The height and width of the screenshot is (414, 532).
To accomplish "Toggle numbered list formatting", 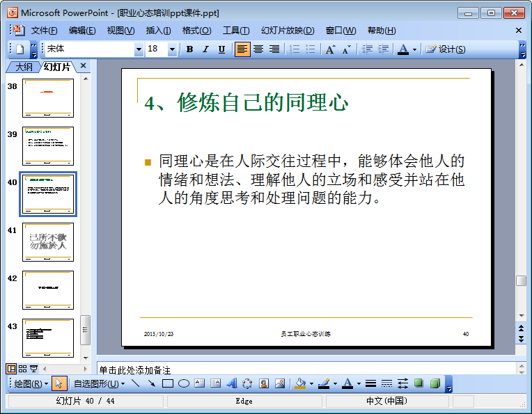I will pyautogui.click(x=295, y=49).
